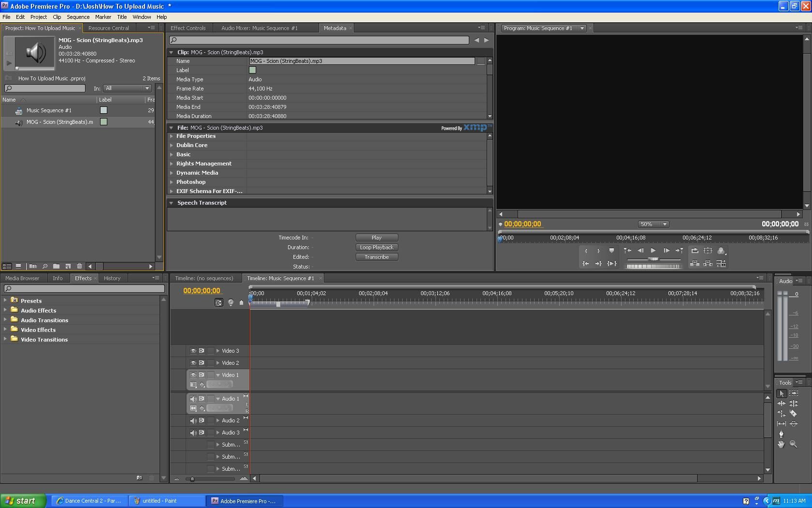Step back one frame in Program monitor

[640, 251]
